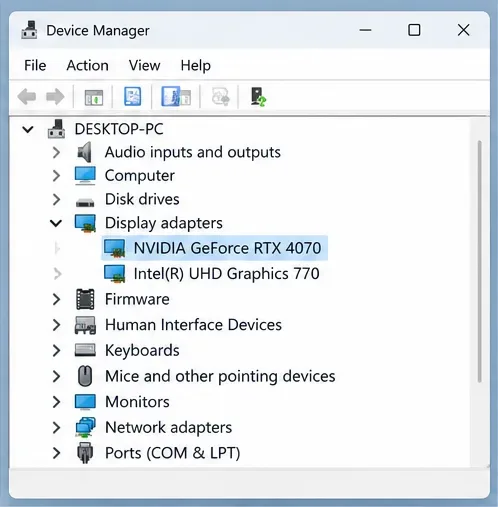Expand the Network adapters chevron
The width and height of the screenshot is (498, 507).
(56, 428)
